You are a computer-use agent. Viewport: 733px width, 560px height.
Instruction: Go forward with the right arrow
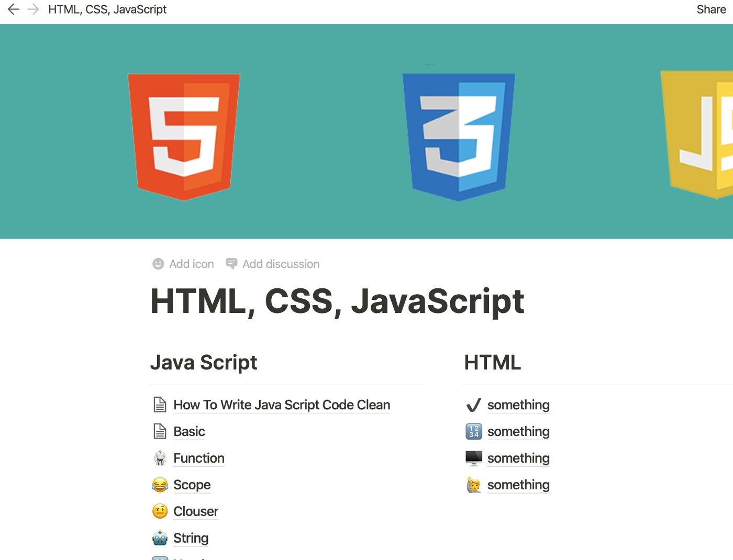[33, 9]
